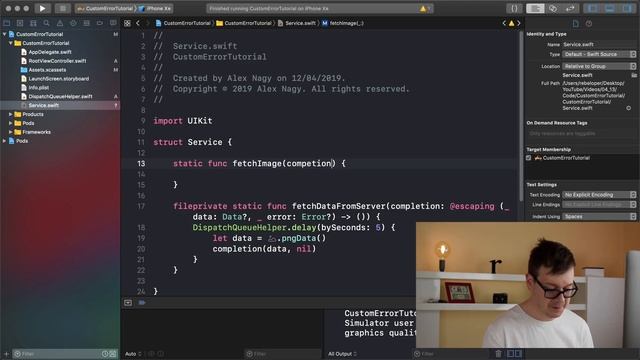Expand the Pods folder group
Viewport: 640px width, 360px height.
pos(11,123)
